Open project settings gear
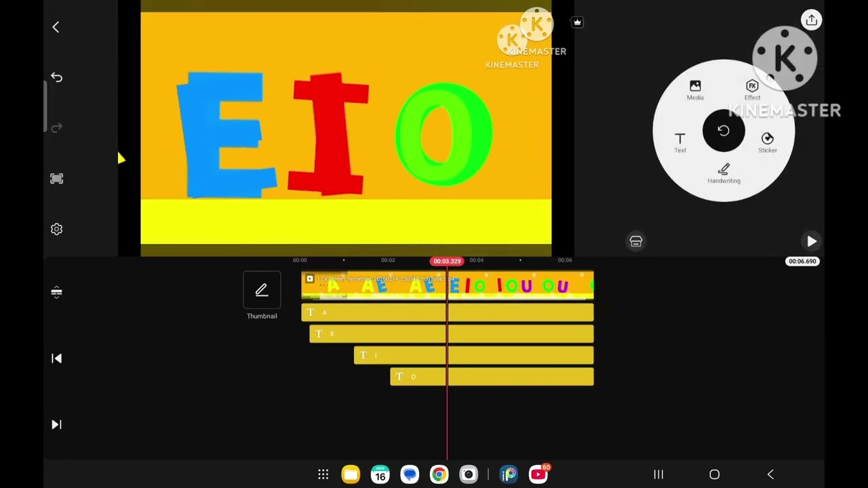 pos(56,229)
